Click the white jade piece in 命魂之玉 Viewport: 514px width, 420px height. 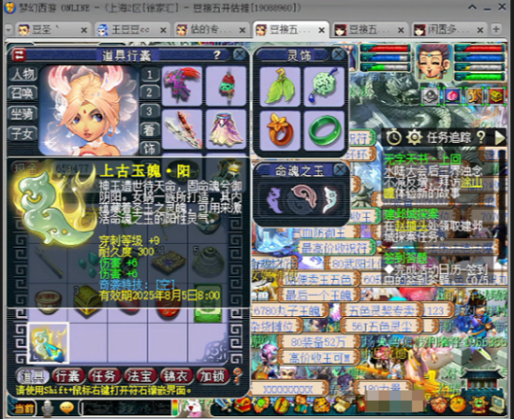[x=330, y=200]
